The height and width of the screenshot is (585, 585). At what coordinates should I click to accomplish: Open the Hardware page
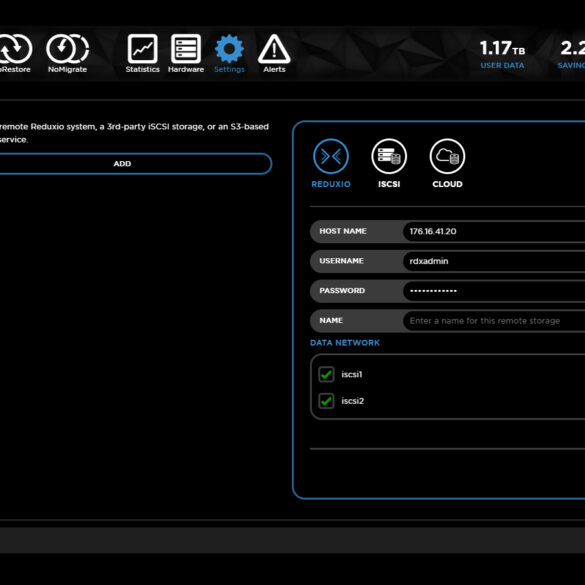click(x=186, y=53)
